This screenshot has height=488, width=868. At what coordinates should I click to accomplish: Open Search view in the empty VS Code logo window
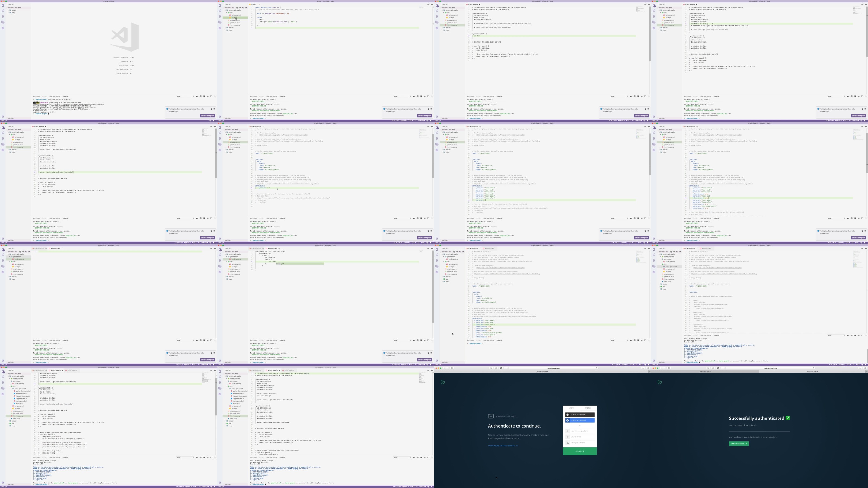pos(3,11)
